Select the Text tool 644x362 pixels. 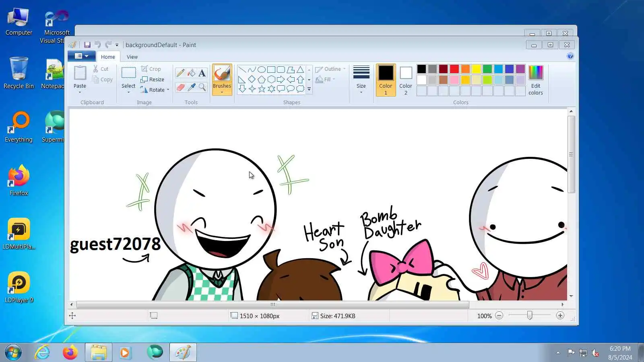202,73
